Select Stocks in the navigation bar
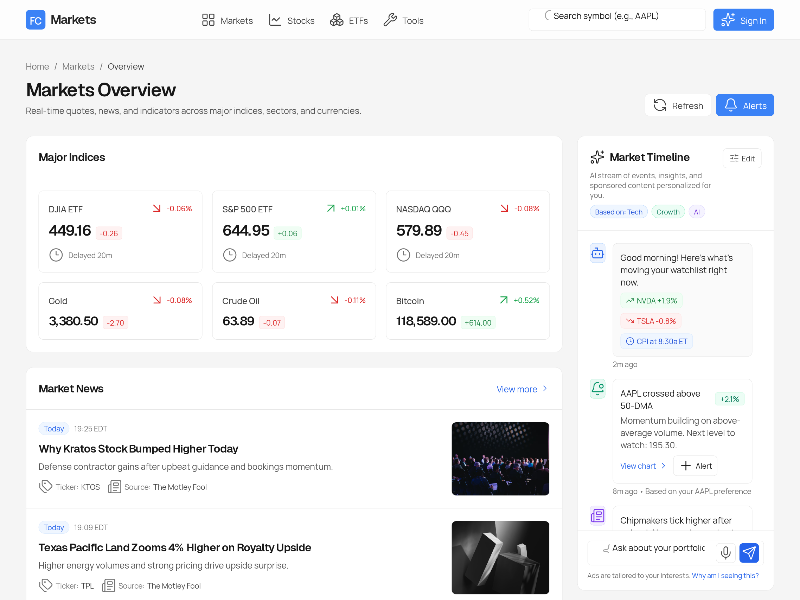The width and height of the screenshot is (800, 600). click(291, 19)
